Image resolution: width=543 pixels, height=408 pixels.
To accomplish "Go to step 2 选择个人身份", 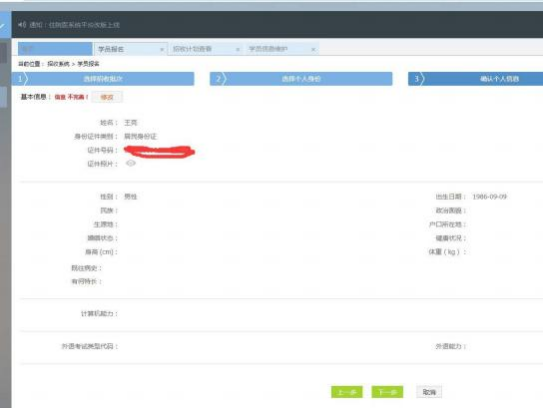I will coord(301,79).
